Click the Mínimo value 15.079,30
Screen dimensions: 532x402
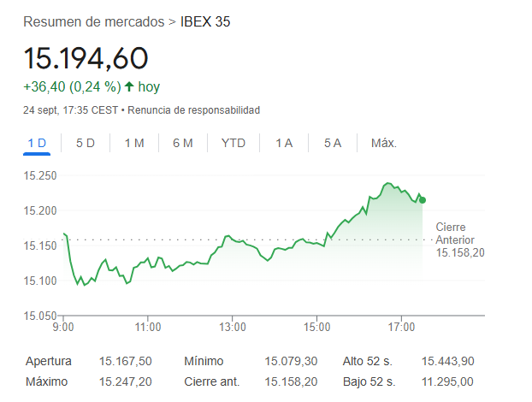coord(291,362)
